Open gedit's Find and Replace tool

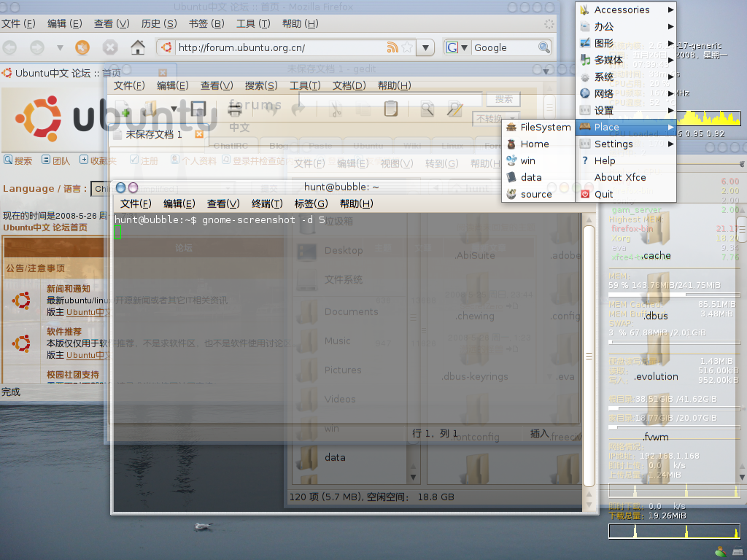click(454, 109)
